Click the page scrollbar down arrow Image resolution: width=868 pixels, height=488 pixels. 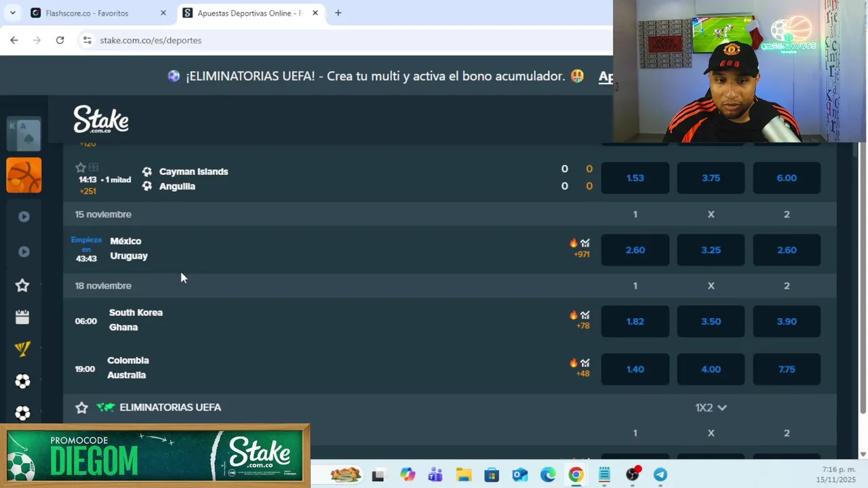tap(863, 455)
